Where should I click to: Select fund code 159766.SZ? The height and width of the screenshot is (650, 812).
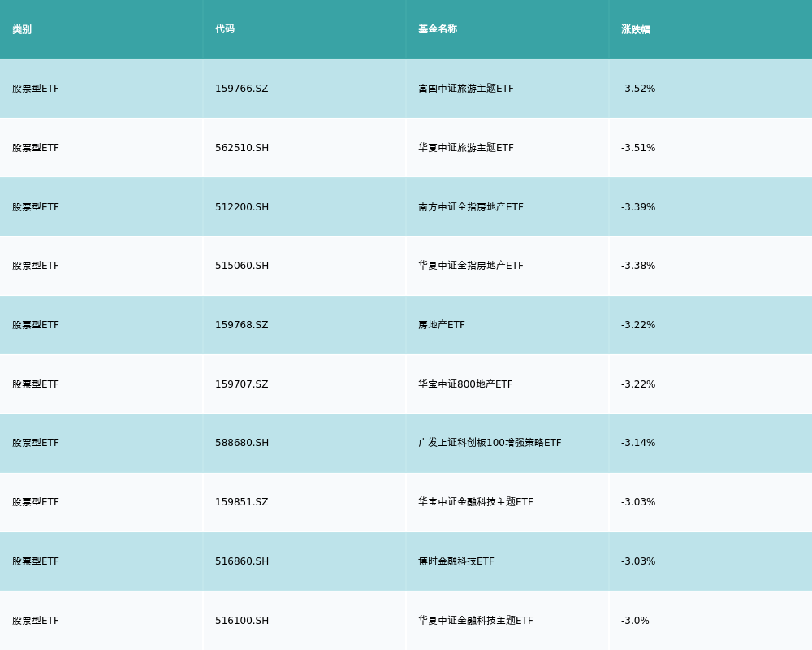(x=242, y=89)
